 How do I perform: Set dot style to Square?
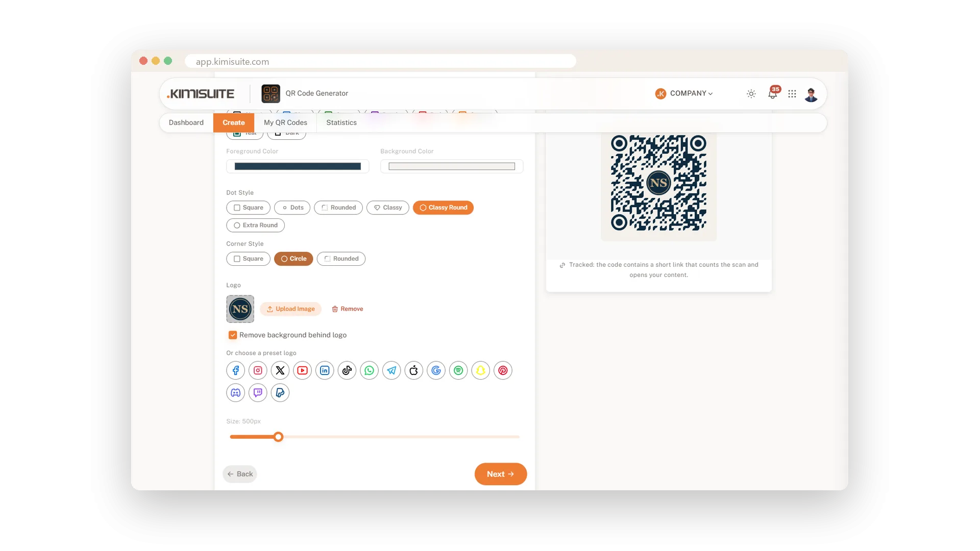pos(248,208)
